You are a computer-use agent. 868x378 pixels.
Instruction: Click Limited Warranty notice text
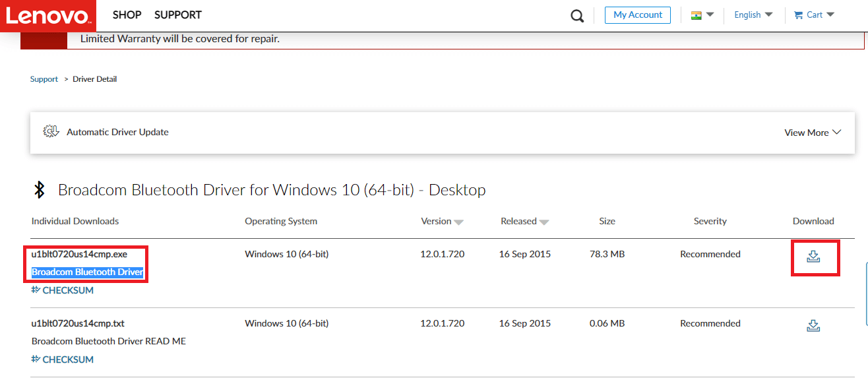click(180, 39)
